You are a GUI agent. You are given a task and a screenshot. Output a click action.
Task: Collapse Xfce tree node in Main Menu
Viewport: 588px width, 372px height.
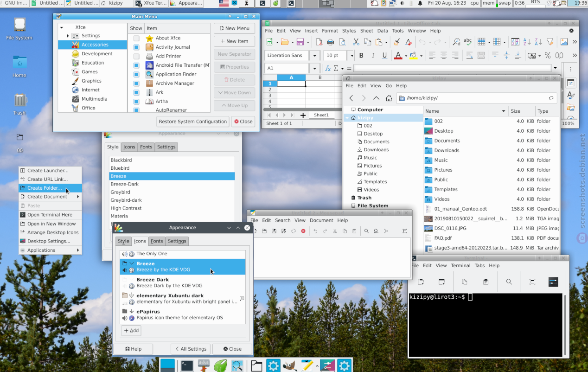pos(62,27)
